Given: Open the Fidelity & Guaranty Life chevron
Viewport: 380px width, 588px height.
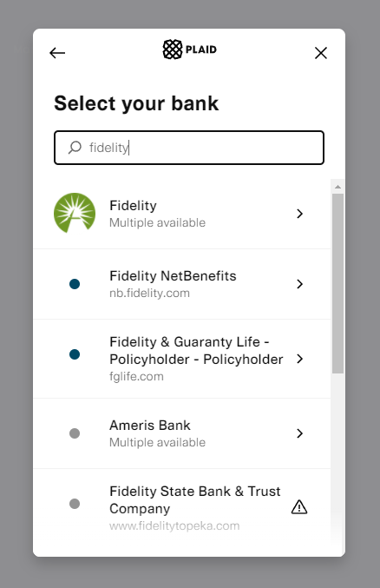Looking at the screenshot, I should [299, 359].
